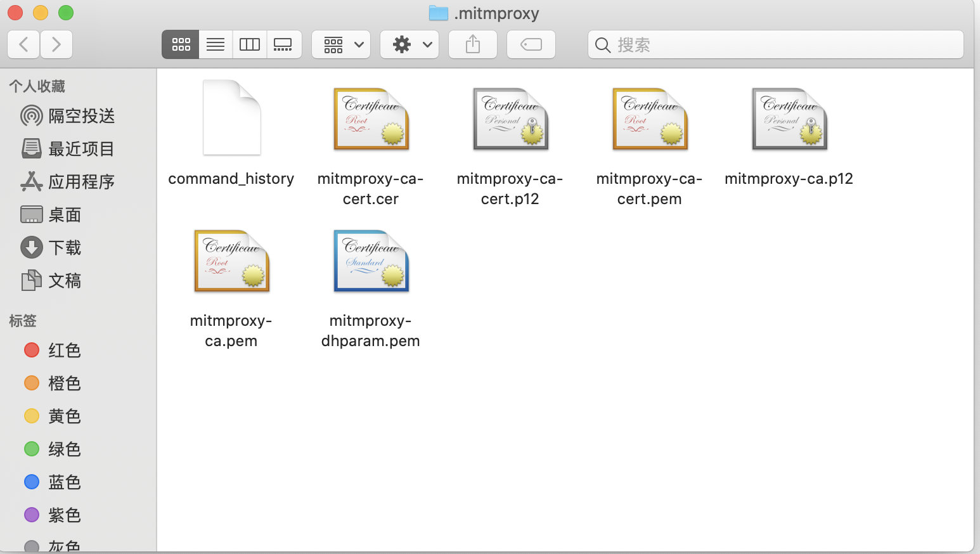Image resolution: width=980 pixels, height=554 pixels.
Task: Select the command_history file icon
Action: coord(231,117)
